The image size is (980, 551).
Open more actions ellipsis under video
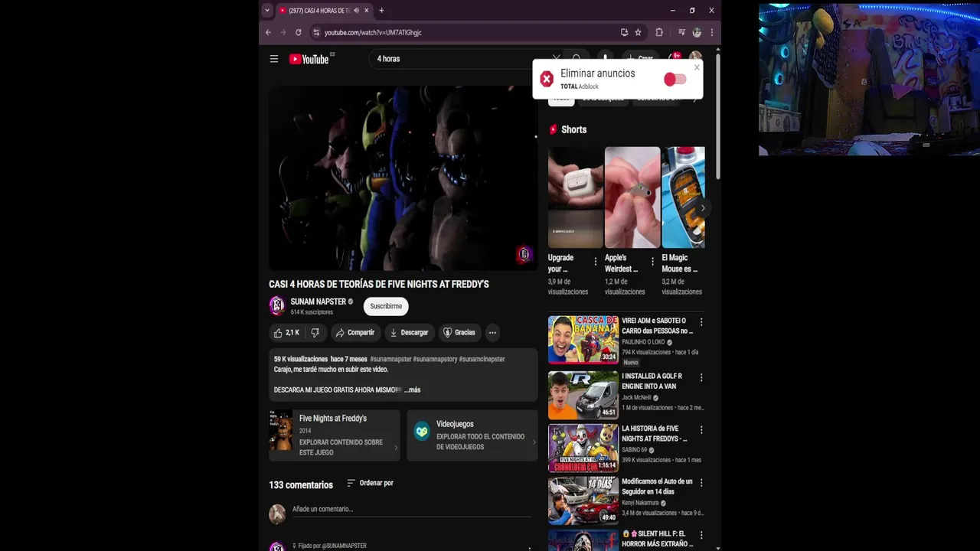[492, 333]
